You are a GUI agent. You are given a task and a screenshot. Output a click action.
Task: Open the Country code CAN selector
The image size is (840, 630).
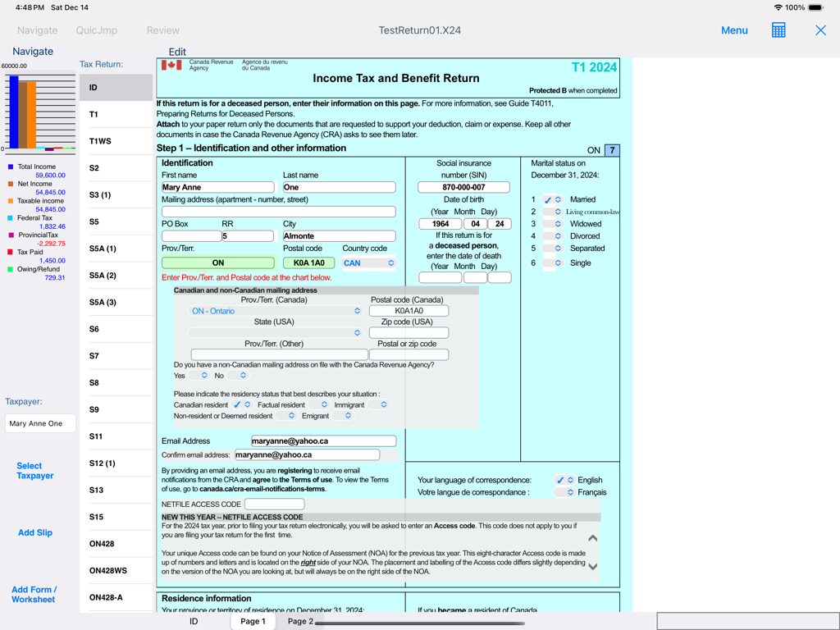point(369,262)
